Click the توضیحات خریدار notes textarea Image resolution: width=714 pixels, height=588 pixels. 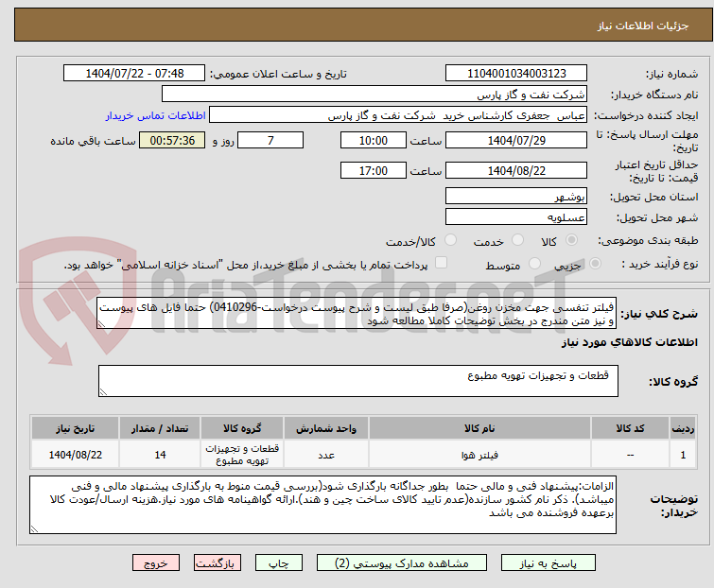point(322,505)
